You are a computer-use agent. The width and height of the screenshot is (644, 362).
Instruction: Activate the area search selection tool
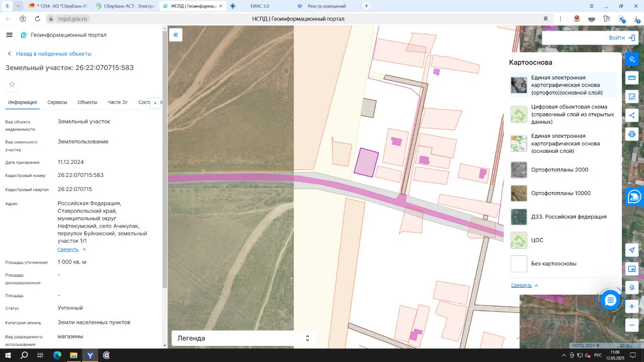point(632,97)
